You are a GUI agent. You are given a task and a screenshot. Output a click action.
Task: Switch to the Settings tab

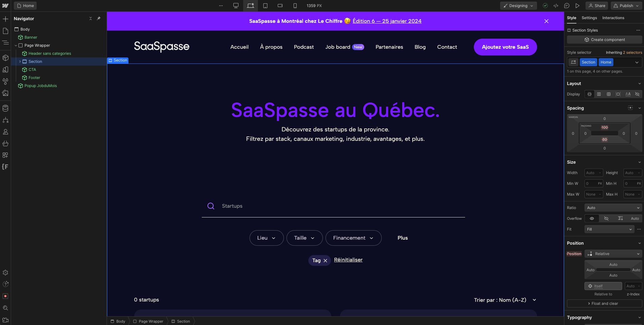point(589,18)
